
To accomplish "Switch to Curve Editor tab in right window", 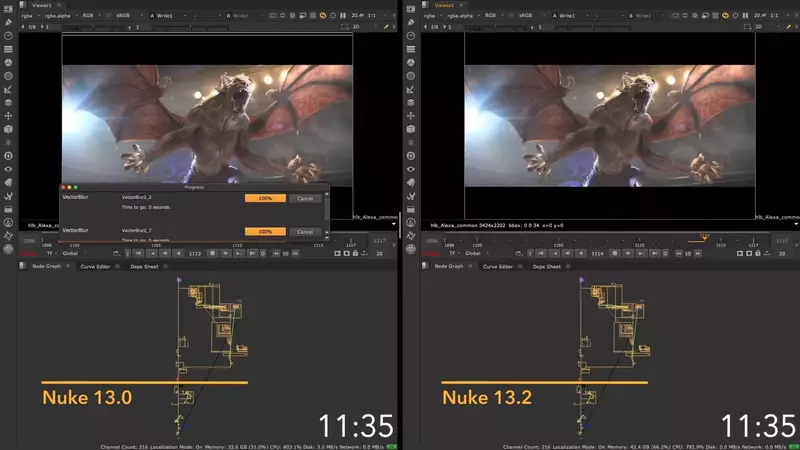I will pyautogui.click(x=498, y=266).
